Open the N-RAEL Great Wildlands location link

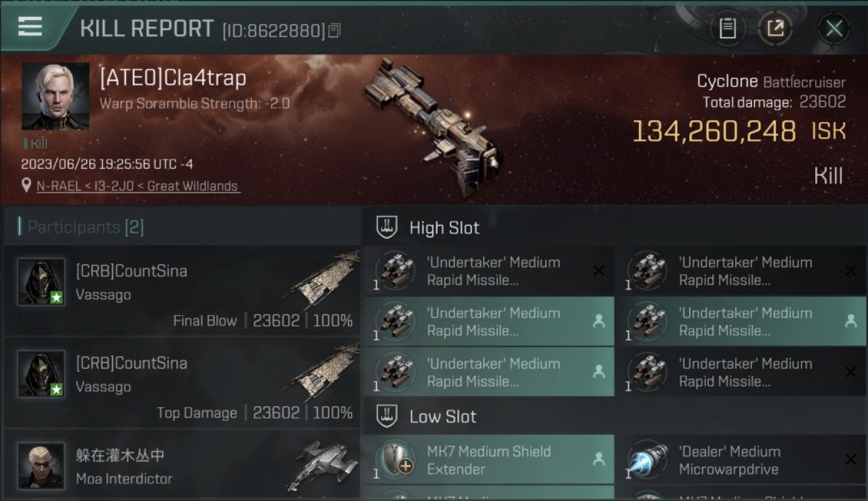(x=138, y=186)
